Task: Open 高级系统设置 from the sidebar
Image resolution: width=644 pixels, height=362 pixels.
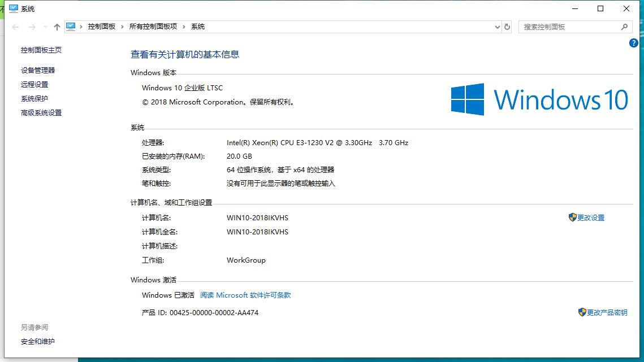Action: (x=41, y=113)
